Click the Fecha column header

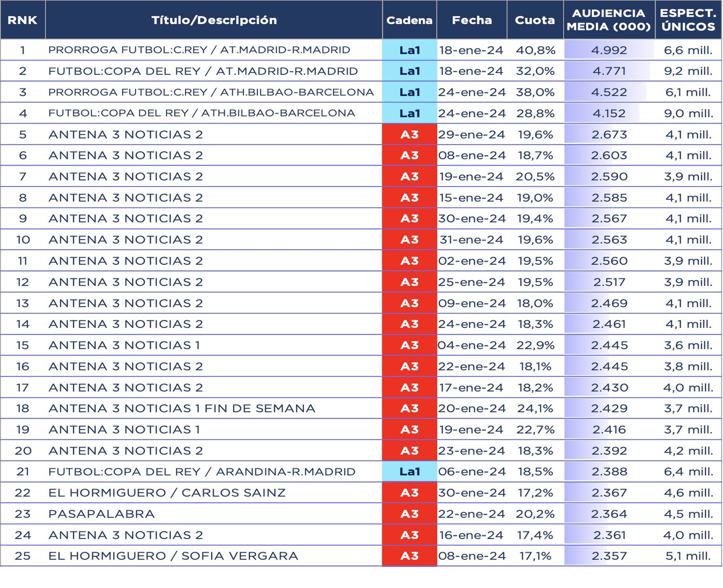(472, 20)
